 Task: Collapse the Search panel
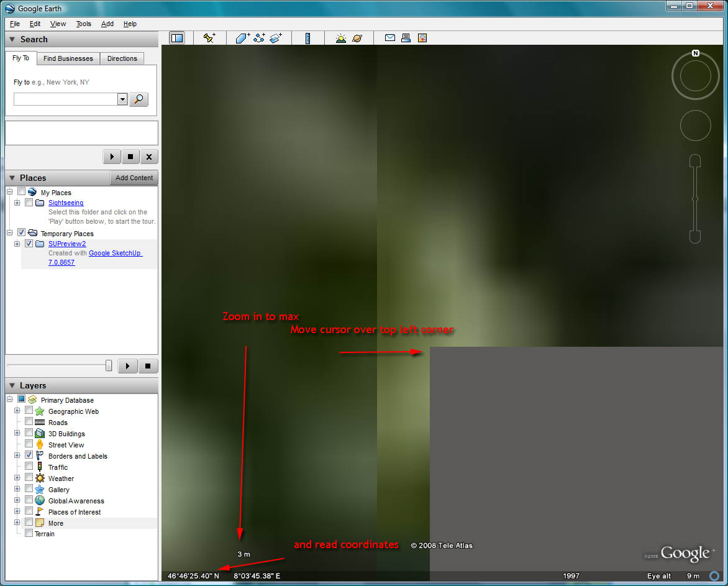(12, 40)
